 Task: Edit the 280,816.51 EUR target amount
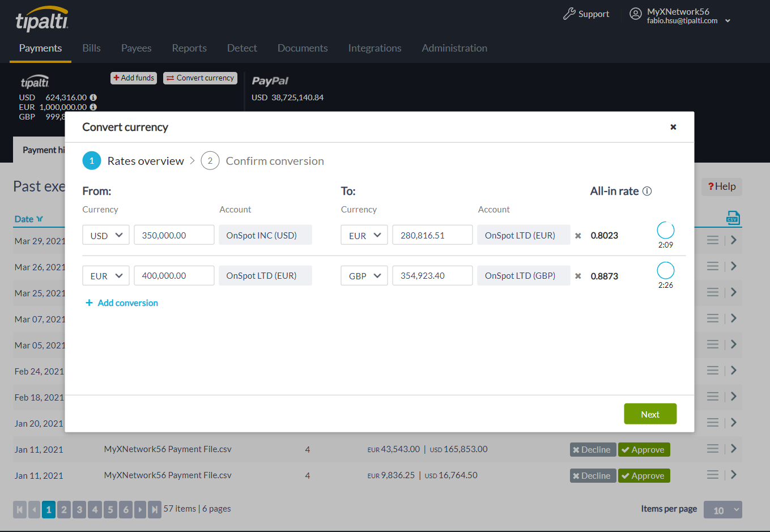coord(432,235)
